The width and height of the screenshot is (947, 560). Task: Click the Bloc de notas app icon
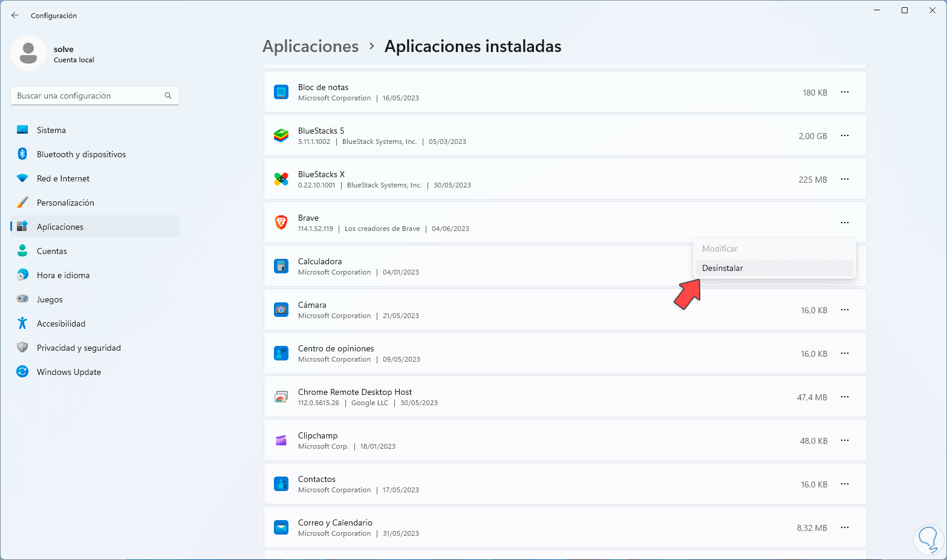(281, 92)
